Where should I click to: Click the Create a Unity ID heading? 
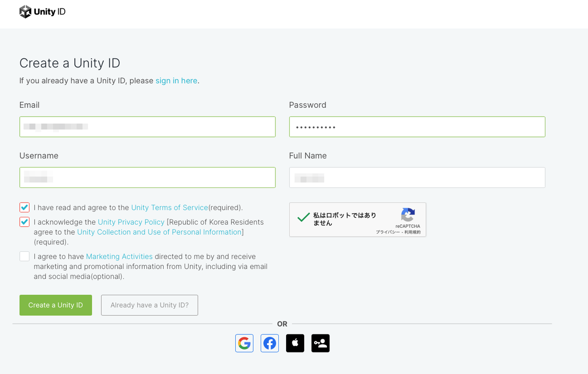pos(70,63)
